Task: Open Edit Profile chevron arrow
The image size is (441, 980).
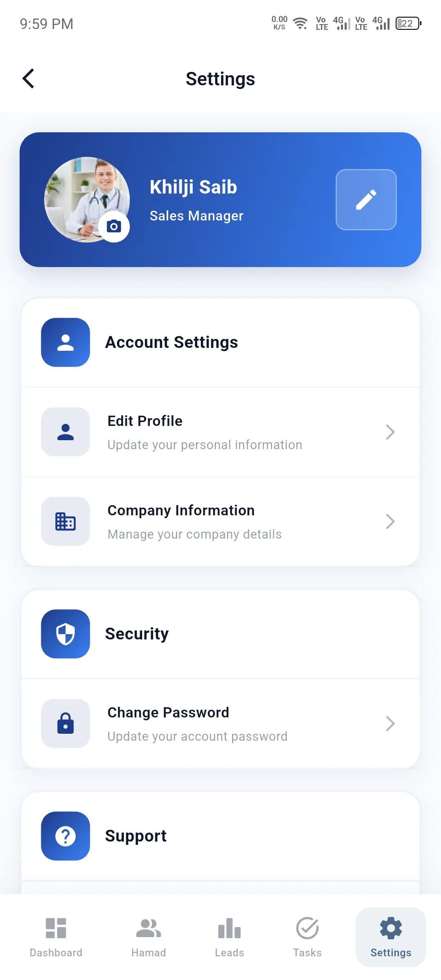Action: (390, 432)
